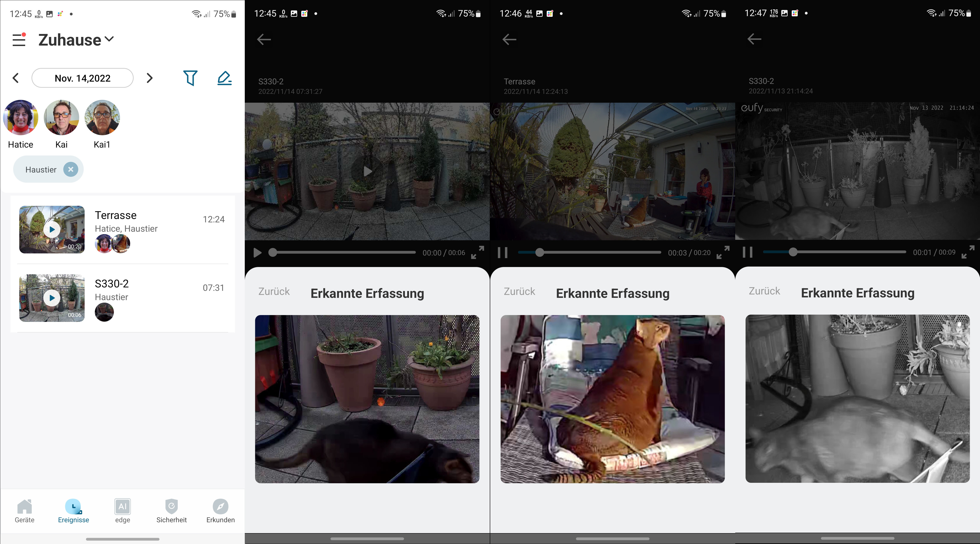Remove the Haustier filter chip
The image size is (980, 544).
click(x=71, y=169)
